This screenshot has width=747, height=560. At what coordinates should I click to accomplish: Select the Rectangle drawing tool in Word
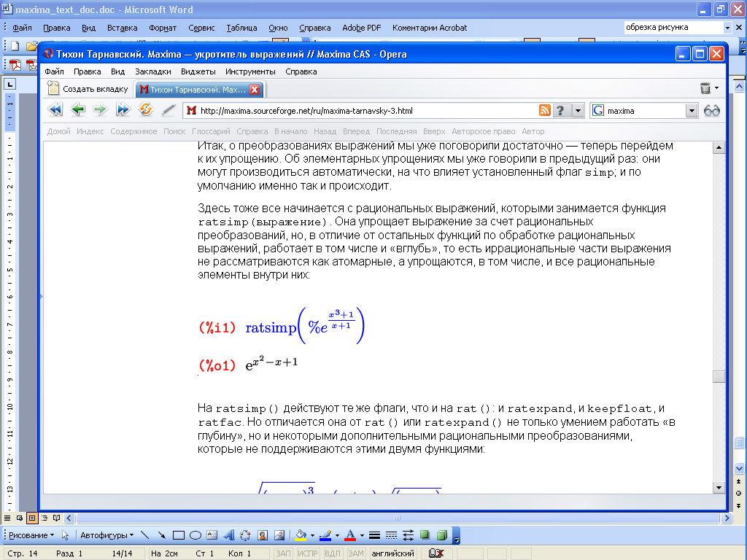179,535
